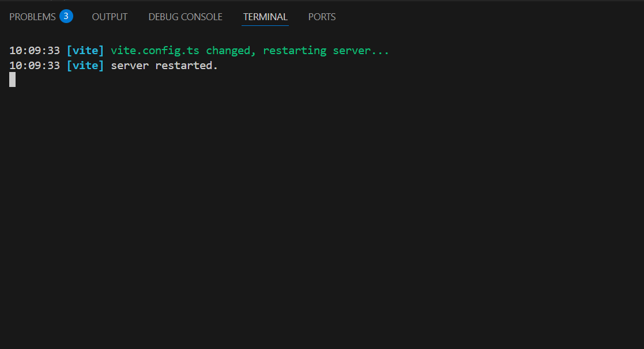Select the TERMINAL tab

coord(265,17)
